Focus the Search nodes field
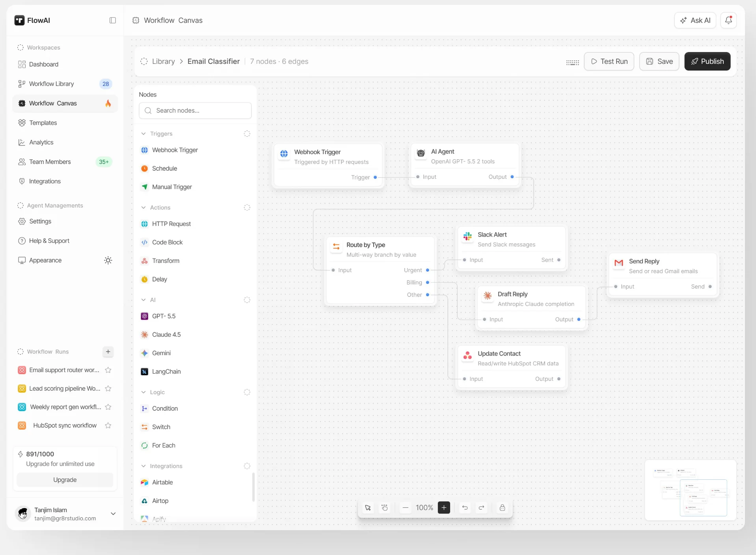The height and width of the screenshot is (555, 756). tap(195, 111)
